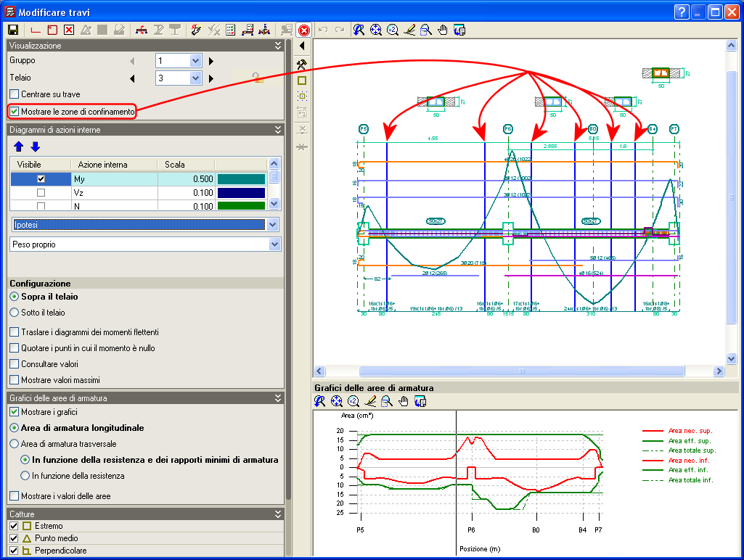Click the red circular stop icon
Screen dimensions: 744x560
tap(303, 30)
